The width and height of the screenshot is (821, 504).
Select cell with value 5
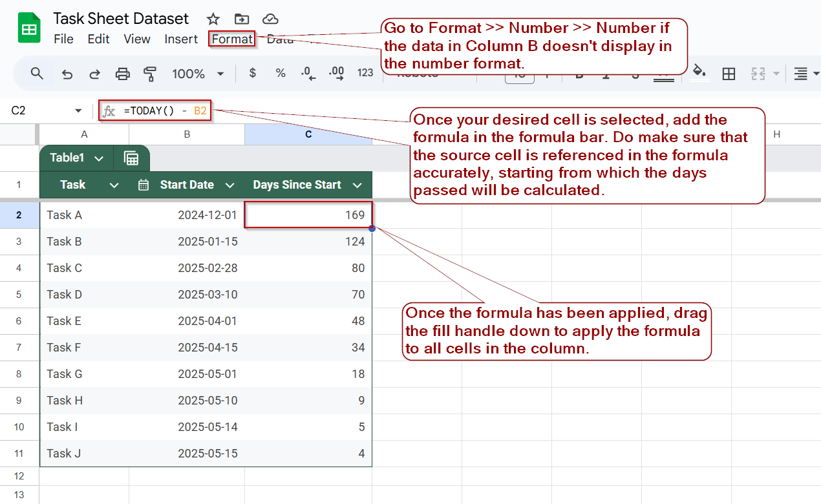click(x=308, y=427)
